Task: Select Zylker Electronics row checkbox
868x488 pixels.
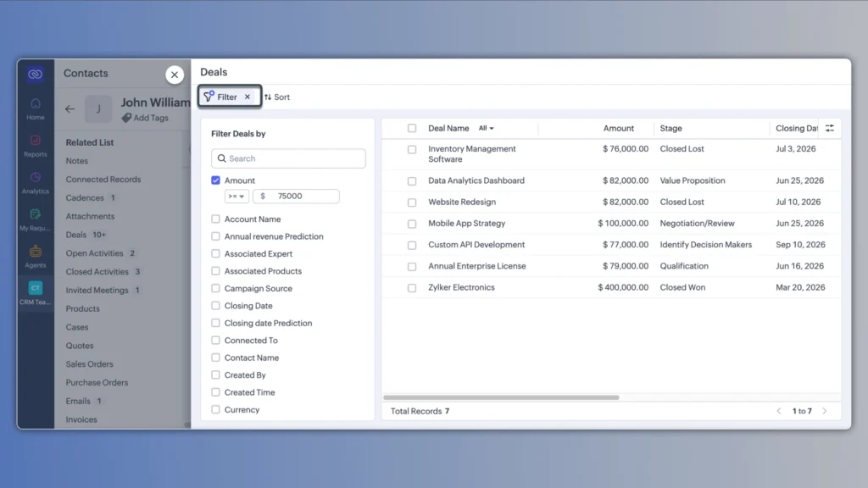Action: coord(412,288)
